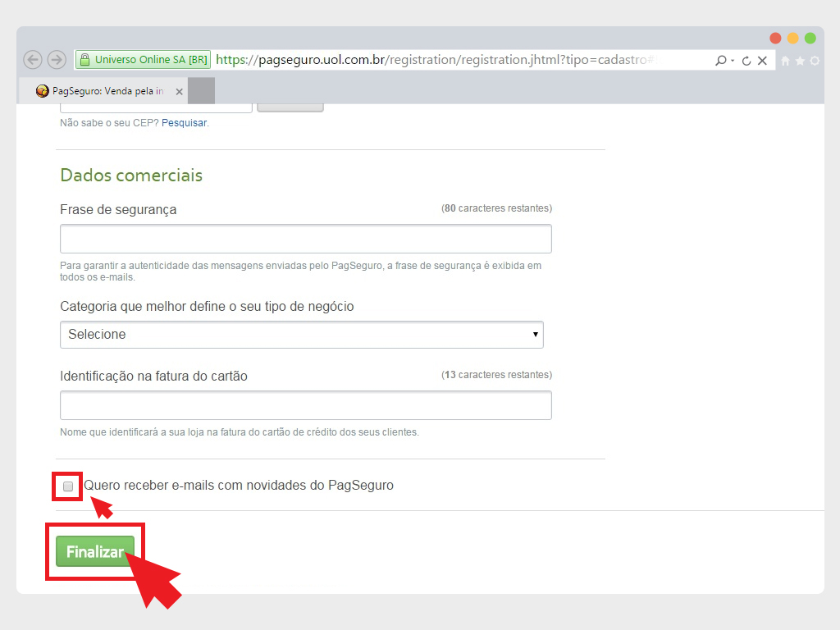Stop loading with the address bar X
Image resolution: width=840 pixels, height=630 pixels.
click(762, 61)
